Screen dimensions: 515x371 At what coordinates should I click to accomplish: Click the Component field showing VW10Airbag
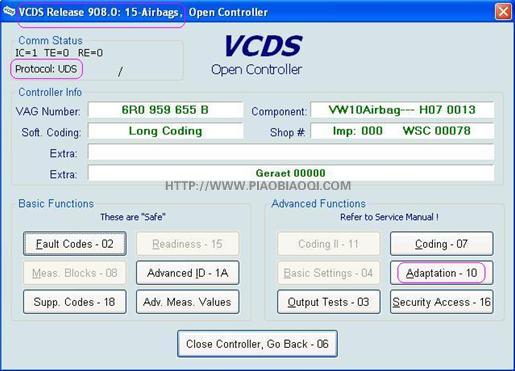coord(402,110)
